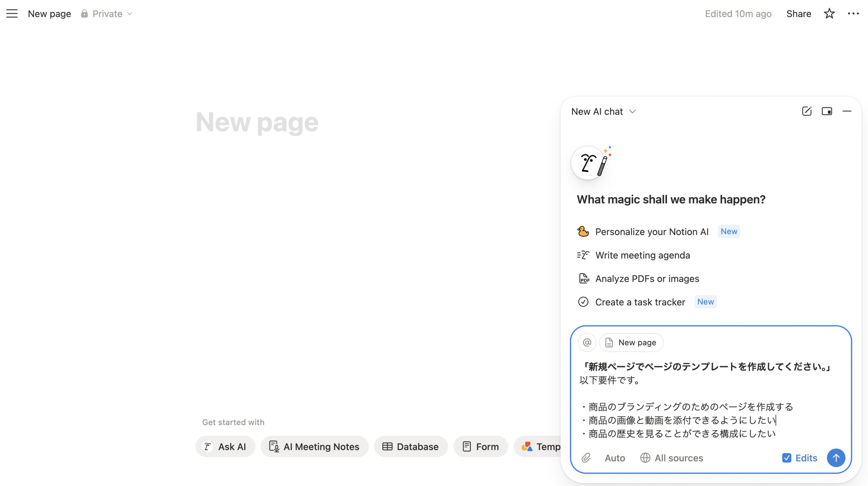The width and height of the screenshot is (868, 486).
Task: Click the New page title placeholder
Action: click(x=257, y=122)
